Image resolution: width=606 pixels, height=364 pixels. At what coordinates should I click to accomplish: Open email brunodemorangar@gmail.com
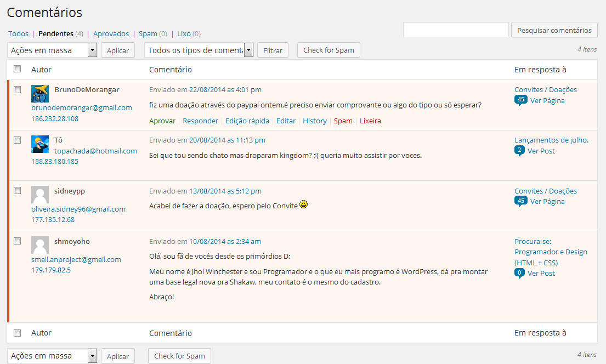tap(82, 108)
